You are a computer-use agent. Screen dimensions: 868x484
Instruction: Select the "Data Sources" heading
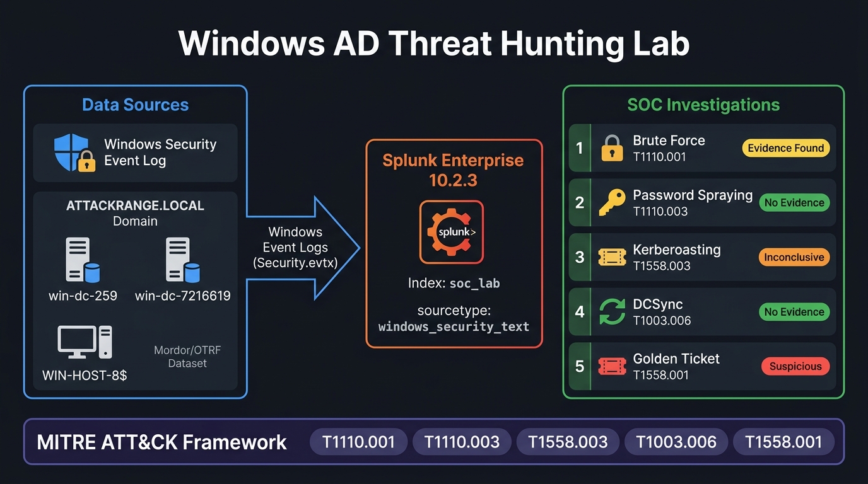(x=136, y=105)
